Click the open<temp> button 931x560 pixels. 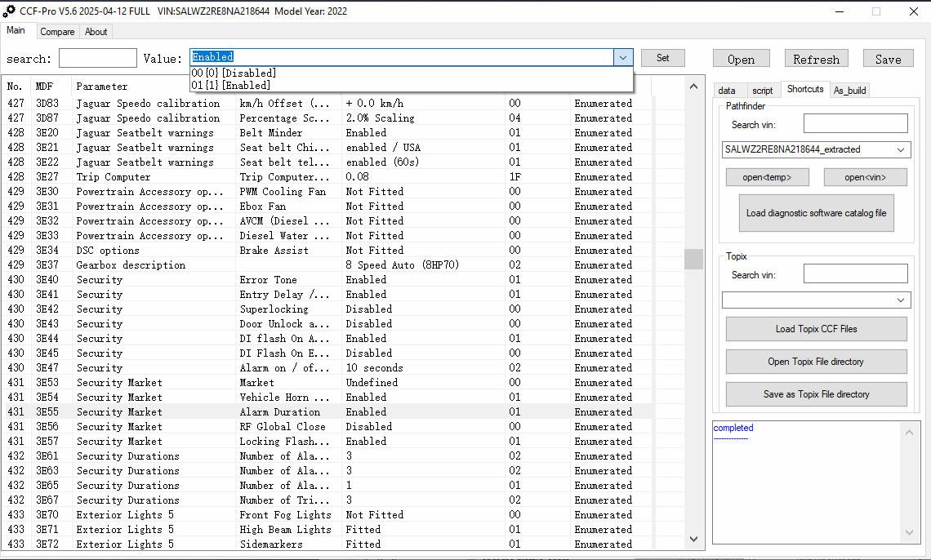(x=767, y=177)
